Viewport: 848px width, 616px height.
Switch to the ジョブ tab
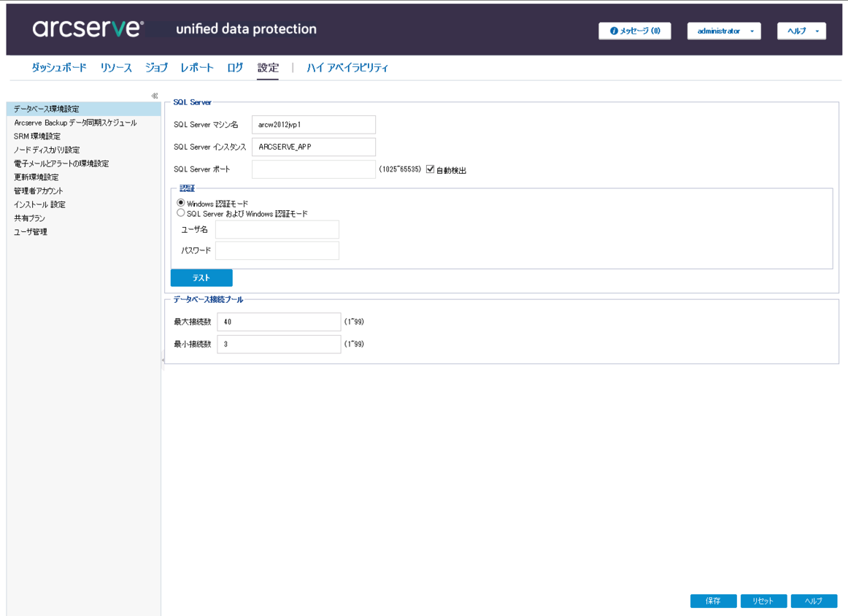[x=156, y=68]
